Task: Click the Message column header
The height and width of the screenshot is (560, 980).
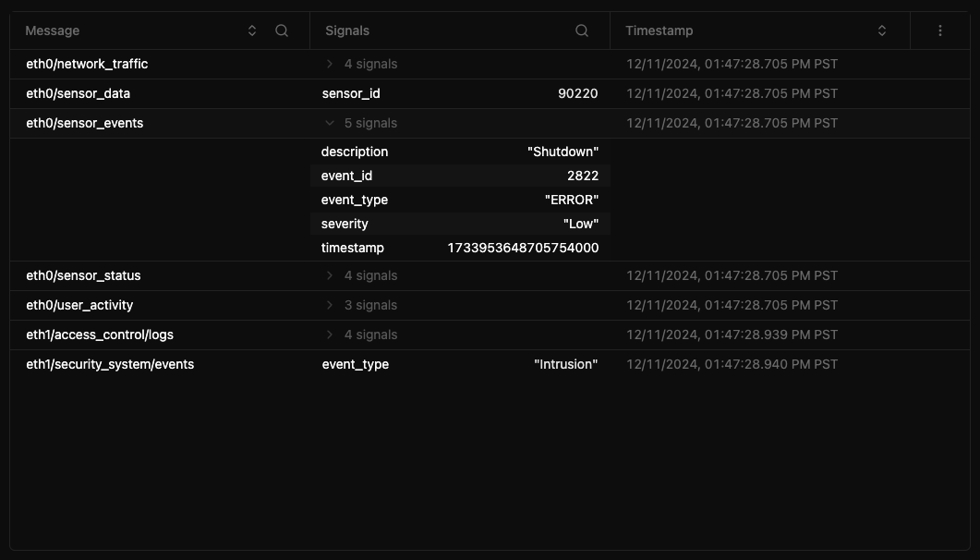Action: (52, 30)
